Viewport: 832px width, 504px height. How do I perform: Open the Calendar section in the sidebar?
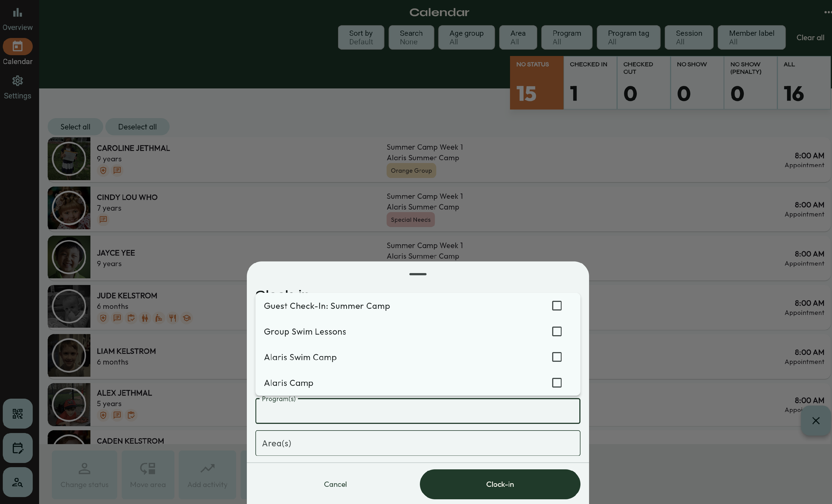point(17,52)
